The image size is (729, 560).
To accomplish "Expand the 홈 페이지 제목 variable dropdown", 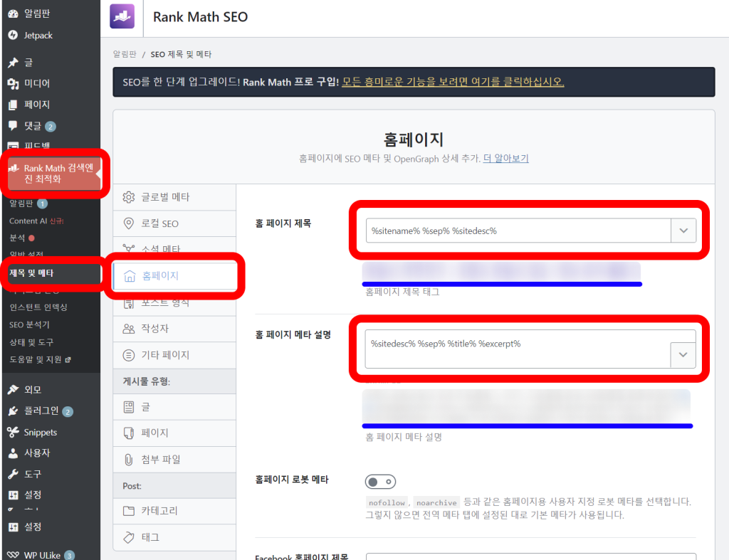I will click(683, 231).
